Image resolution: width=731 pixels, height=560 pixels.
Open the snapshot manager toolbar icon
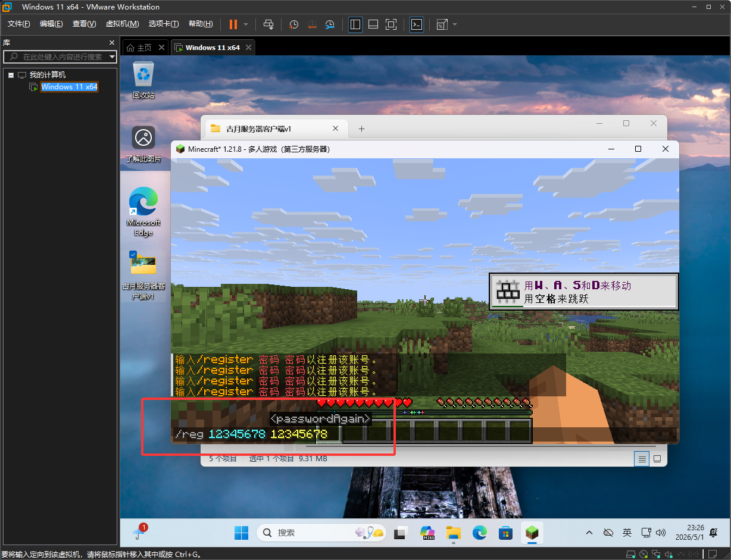[330, 24]
